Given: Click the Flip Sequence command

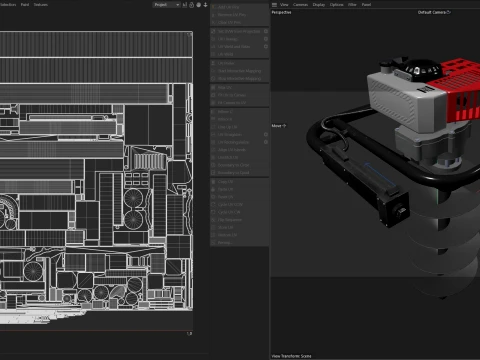Looking at the screenshot, I should (x=239, y=220).
